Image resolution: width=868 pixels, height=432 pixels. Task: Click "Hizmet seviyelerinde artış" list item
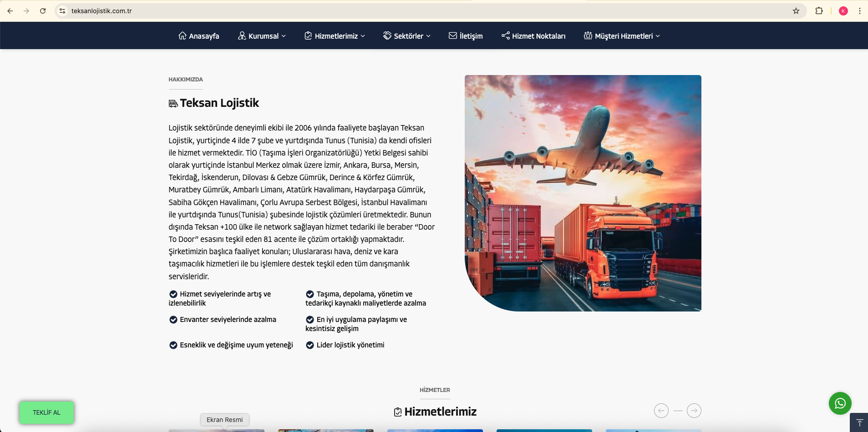coord(220,298)
